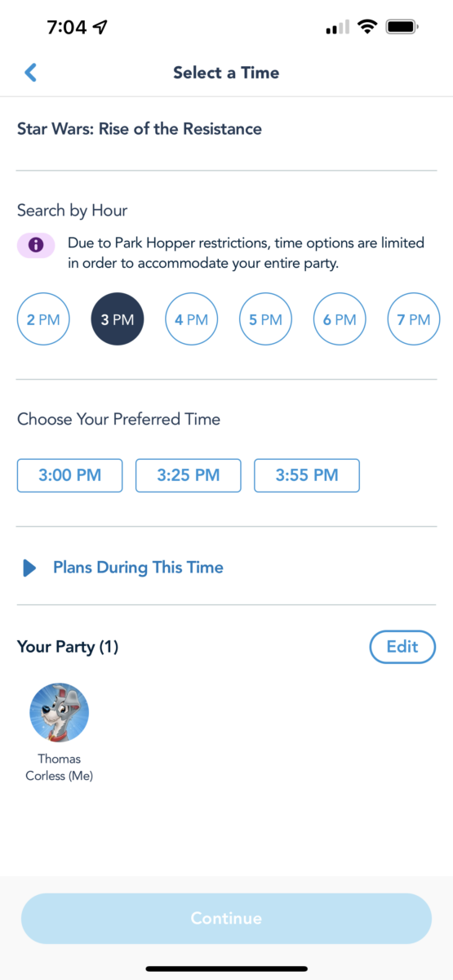Tap the Continue button
Screen dimensions: 453x980
coord(226,919)
